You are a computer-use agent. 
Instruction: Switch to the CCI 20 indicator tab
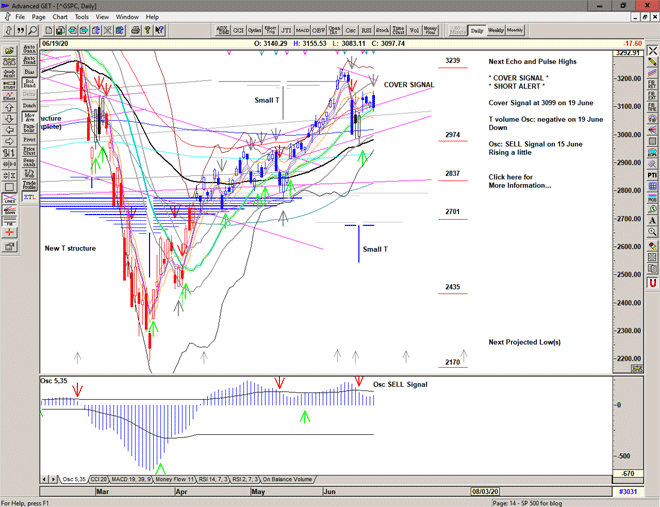(x=98, y=479)
